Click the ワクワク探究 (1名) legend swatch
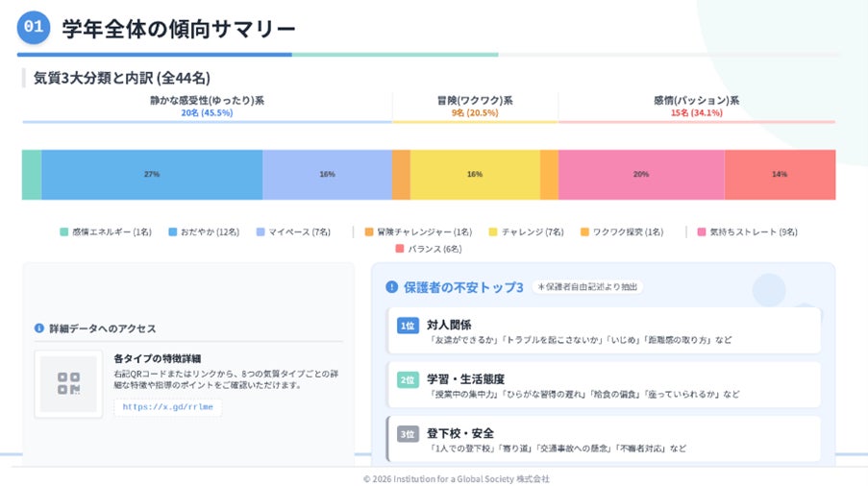This screenshot has width=868, height=486. [584, 232]
